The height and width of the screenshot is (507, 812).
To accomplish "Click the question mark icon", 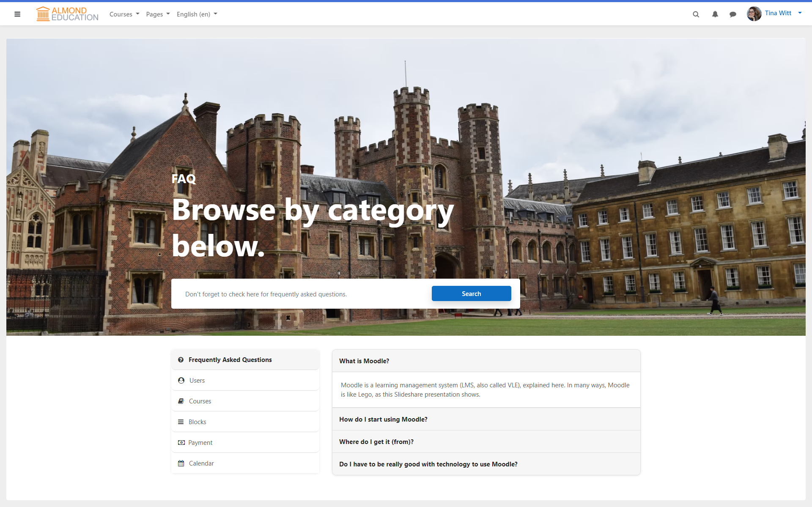I will click(181, 360).
